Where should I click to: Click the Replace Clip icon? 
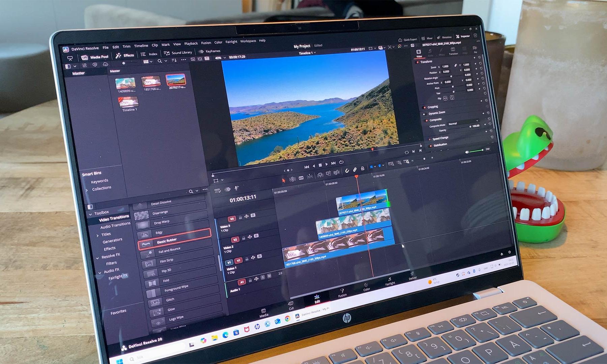tap(336, 173)
